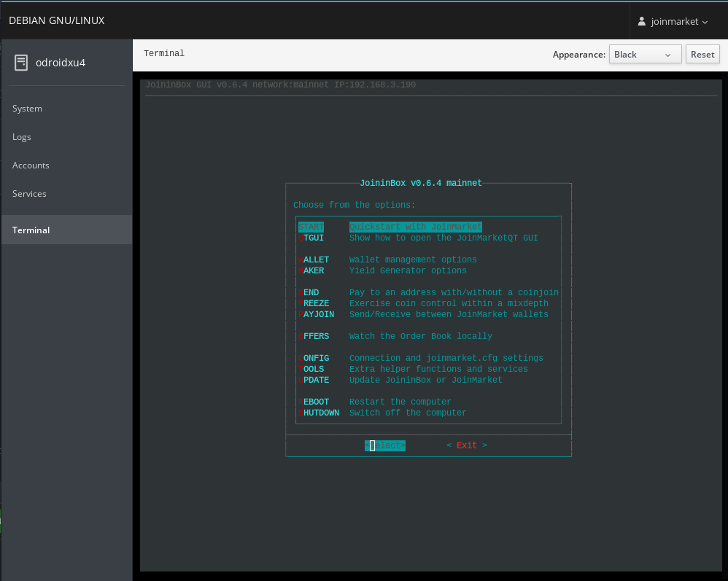Click the Terminal page heading
Viewport: 728px width, 581px height.
[164, 53]
